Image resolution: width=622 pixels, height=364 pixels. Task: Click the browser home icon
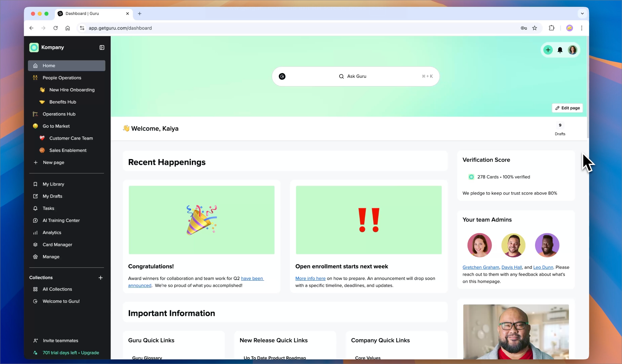pos(68,28)
